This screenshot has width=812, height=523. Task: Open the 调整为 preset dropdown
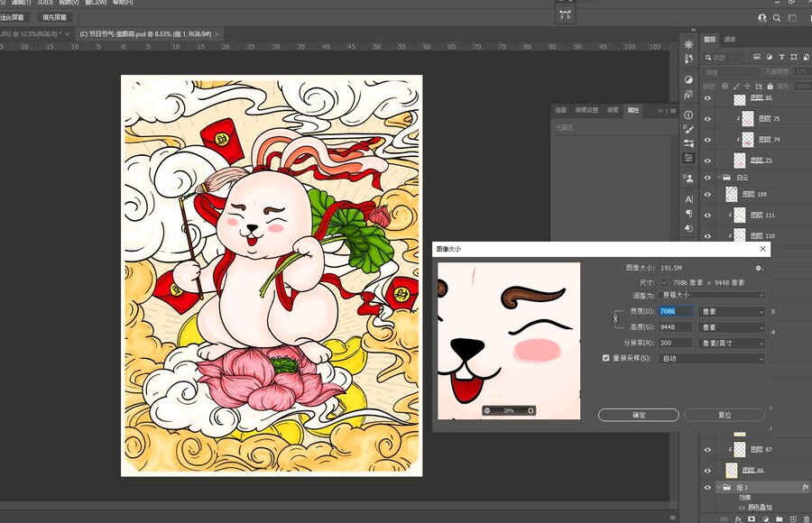[x=712, y=295]
